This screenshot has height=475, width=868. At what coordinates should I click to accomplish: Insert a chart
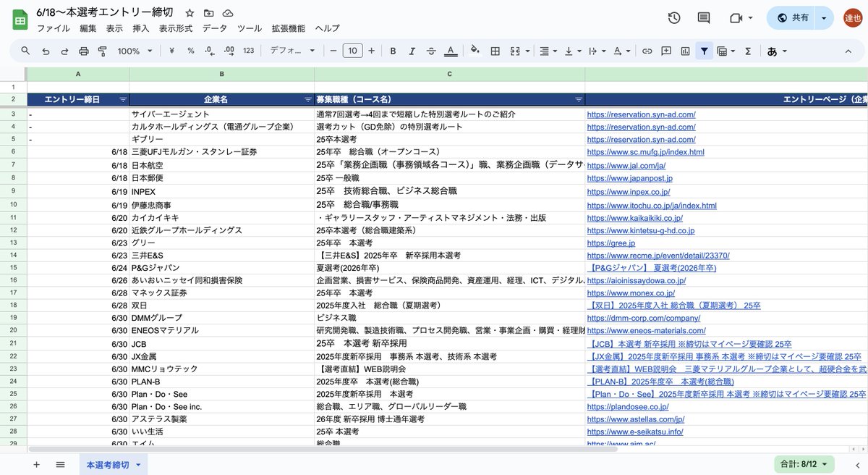tap(685, 51)
